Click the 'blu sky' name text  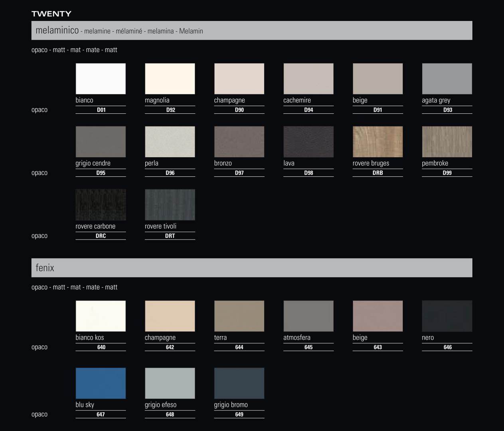click(85, 405)
